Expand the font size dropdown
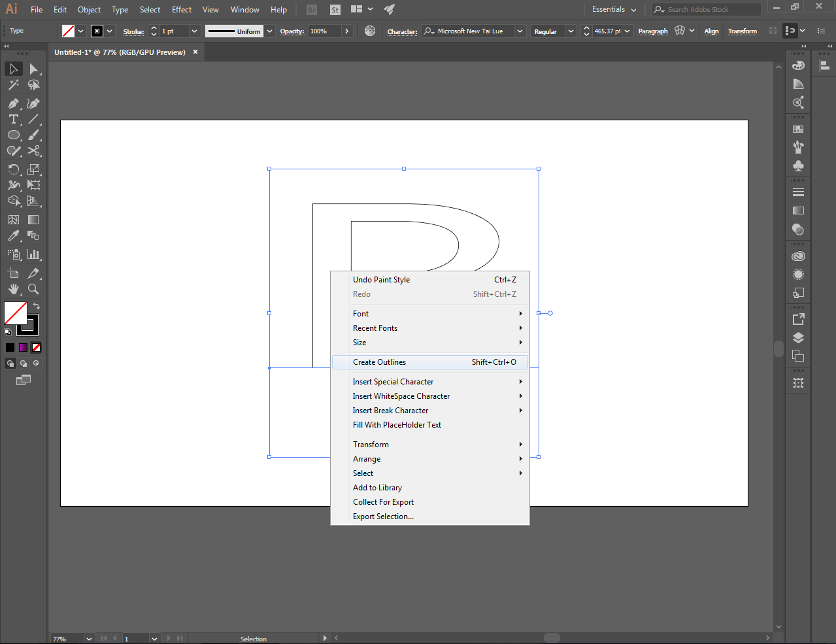The height and width of the screenshot is (644, 836). coord(627,31)
